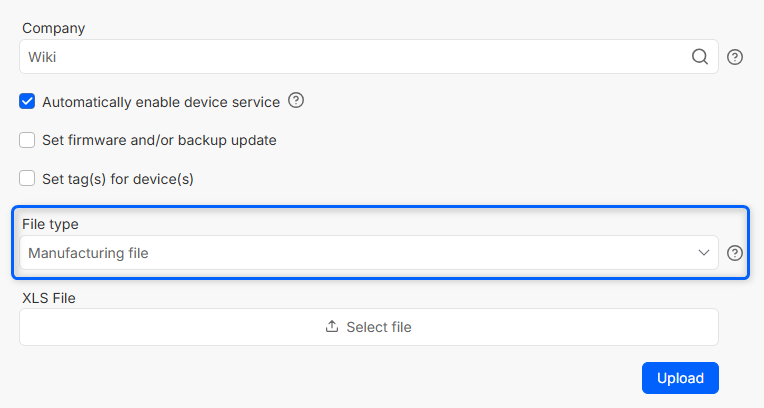Expand the File type dropdown chevron
This screenshot has height=408, width=764.
click(703, 253)
